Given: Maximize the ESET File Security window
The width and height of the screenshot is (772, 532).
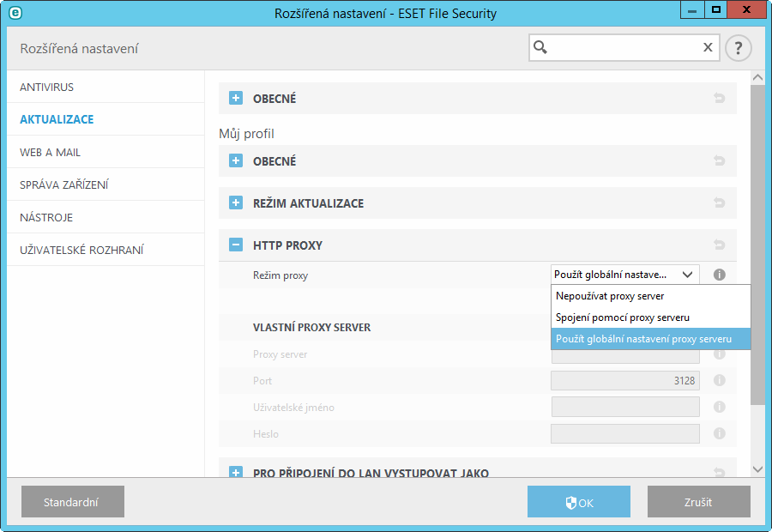Looking at the screenshot, I should pyautogui.click(x=716, y=9).
